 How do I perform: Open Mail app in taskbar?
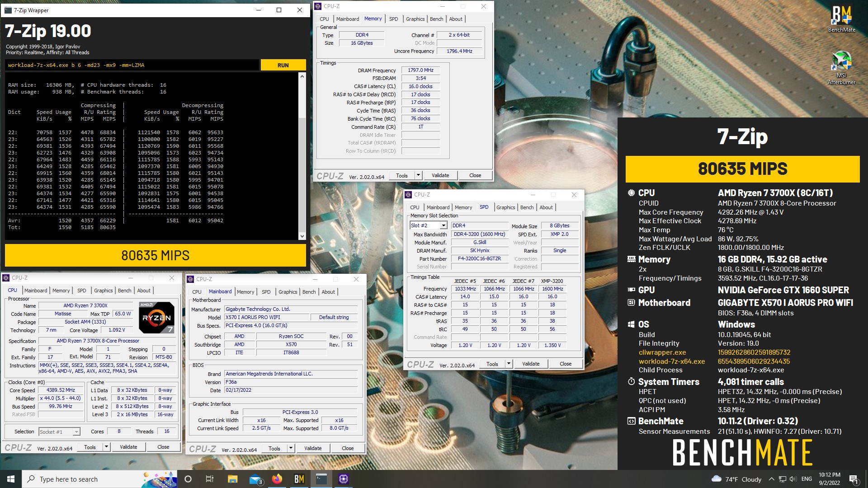click(255, 479)
